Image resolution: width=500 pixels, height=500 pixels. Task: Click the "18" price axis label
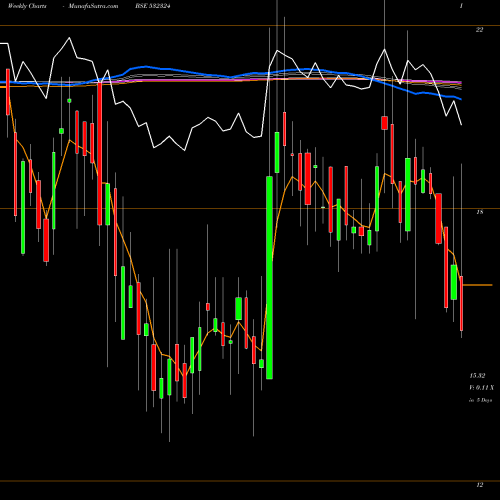coord(479,212)
